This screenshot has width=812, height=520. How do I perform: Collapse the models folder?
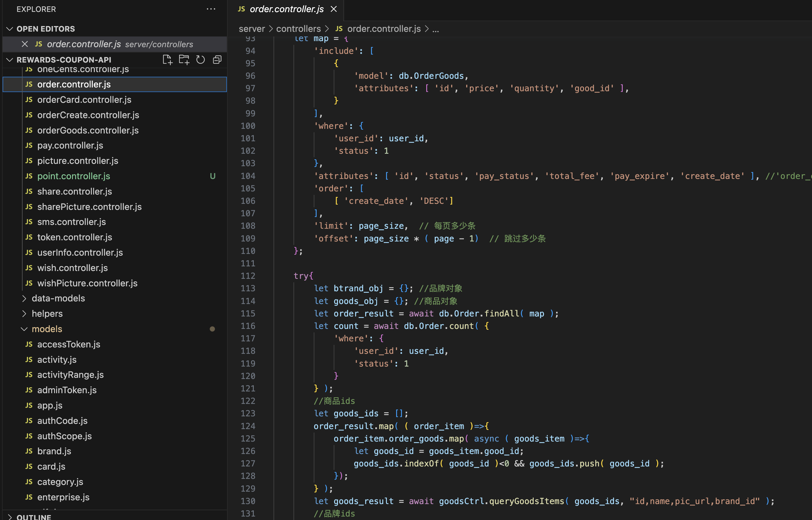[24, 329]
